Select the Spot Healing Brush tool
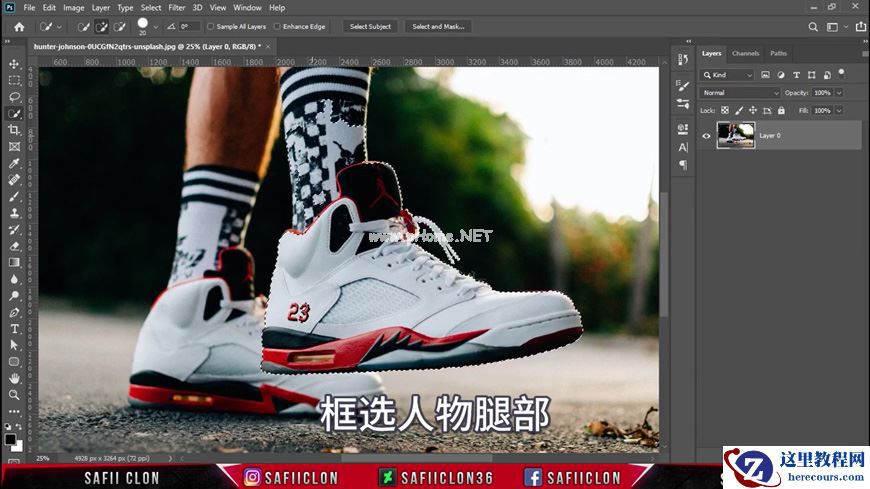Viewport: 870px width, 489px height. 14,180
